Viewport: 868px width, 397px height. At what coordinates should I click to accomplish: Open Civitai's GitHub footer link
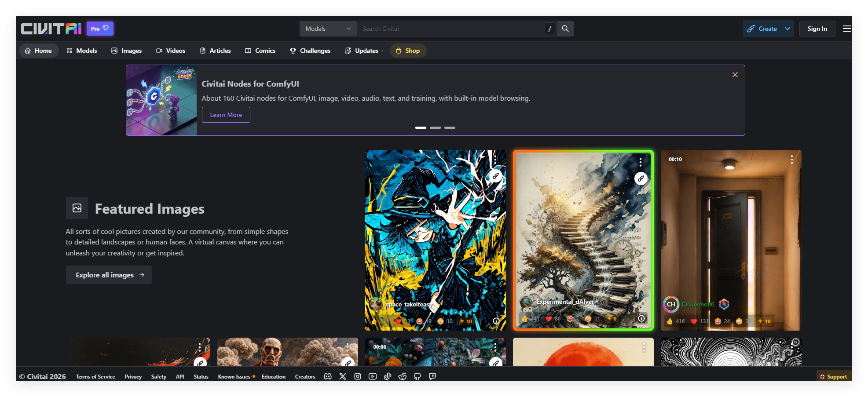(x=418, y=376)
